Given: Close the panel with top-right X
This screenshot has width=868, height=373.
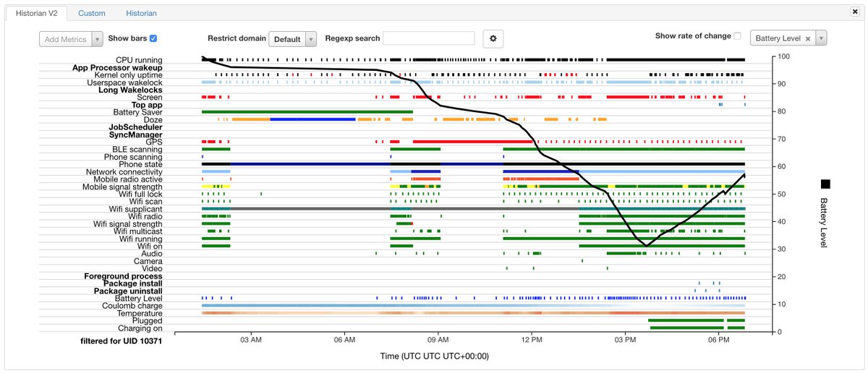Looking at the screenshot, I should [855, 12].
